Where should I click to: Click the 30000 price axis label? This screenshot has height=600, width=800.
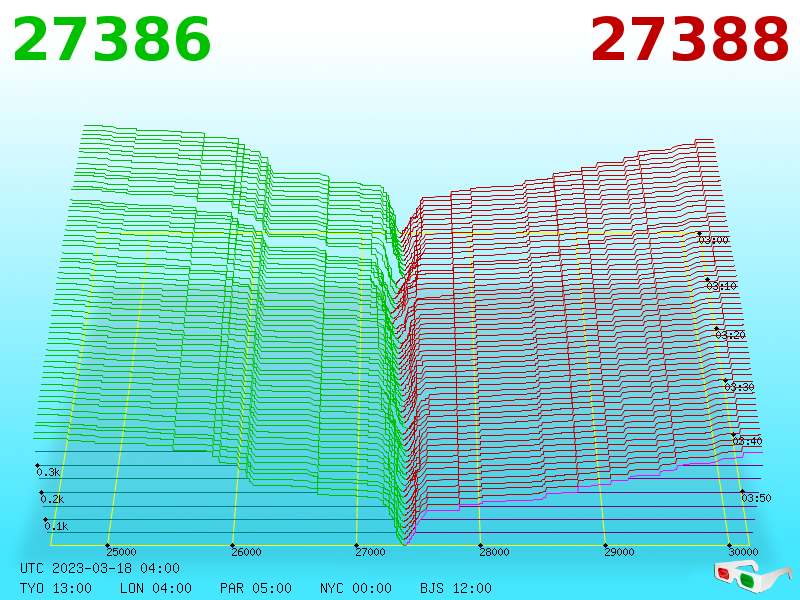pos(743,552)
